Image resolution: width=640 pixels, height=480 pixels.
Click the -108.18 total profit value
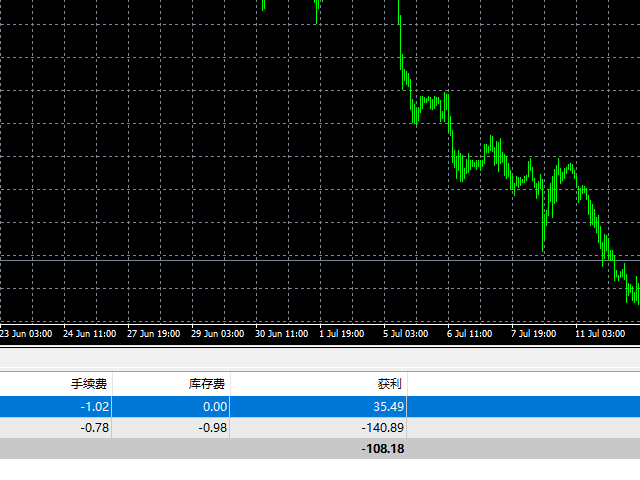click(x=383, y=449)
